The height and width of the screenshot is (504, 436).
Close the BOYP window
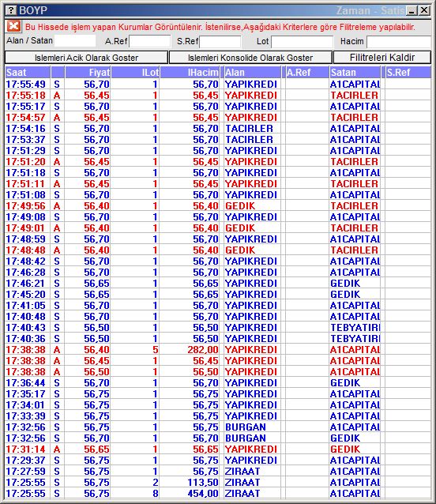pos(424,10)
